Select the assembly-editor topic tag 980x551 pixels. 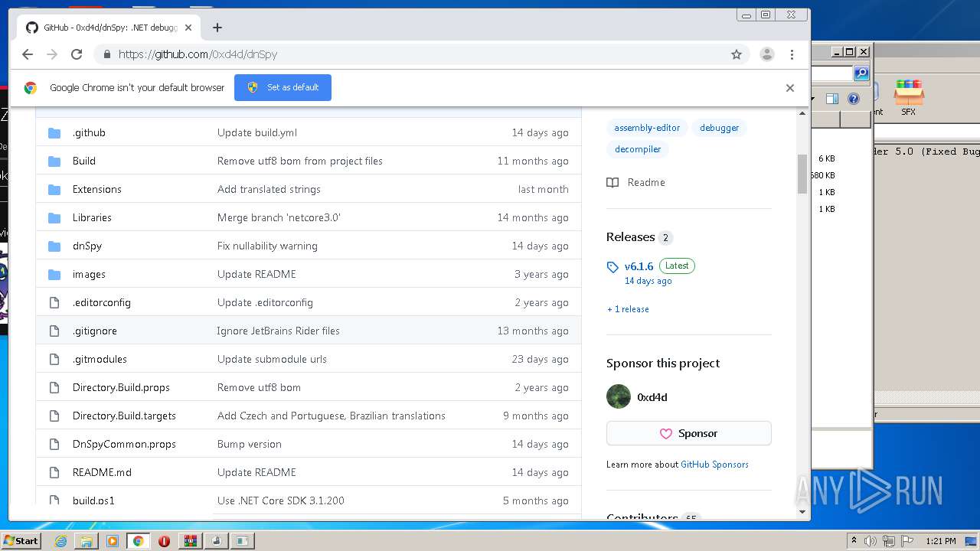647,128
